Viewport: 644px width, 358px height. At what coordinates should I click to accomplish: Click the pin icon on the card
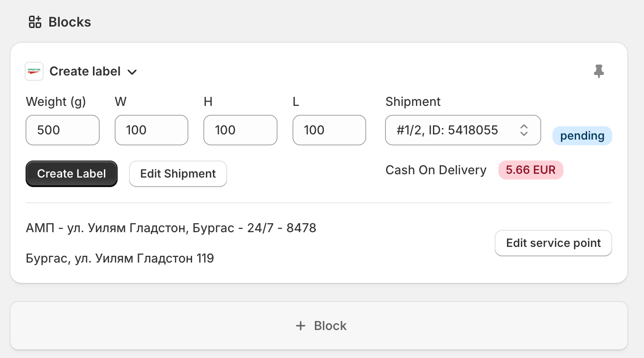[x=599, y=72]
